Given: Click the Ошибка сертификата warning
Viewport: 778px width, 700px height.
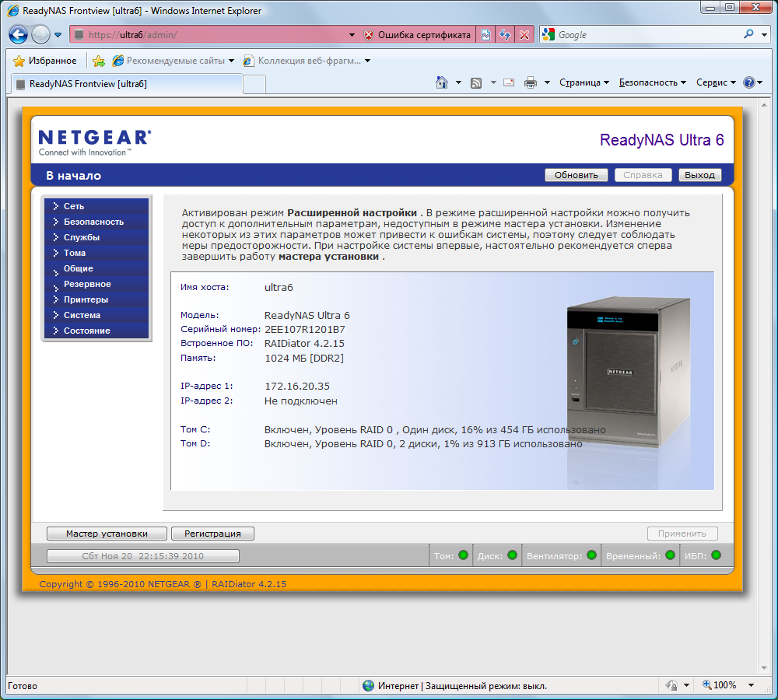Looking at the screenshot, I should 418,35.
